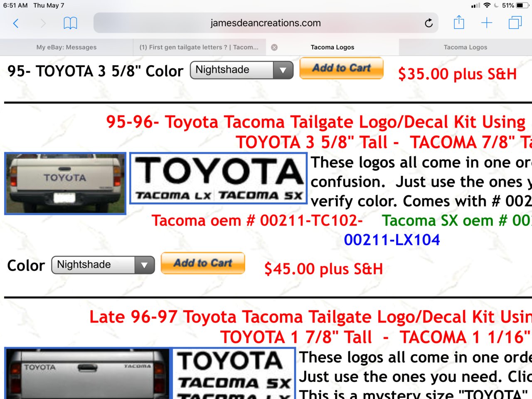The image size is (532, 399).
Task: Reload the page with refresh icon
Action: pos(429,23)
